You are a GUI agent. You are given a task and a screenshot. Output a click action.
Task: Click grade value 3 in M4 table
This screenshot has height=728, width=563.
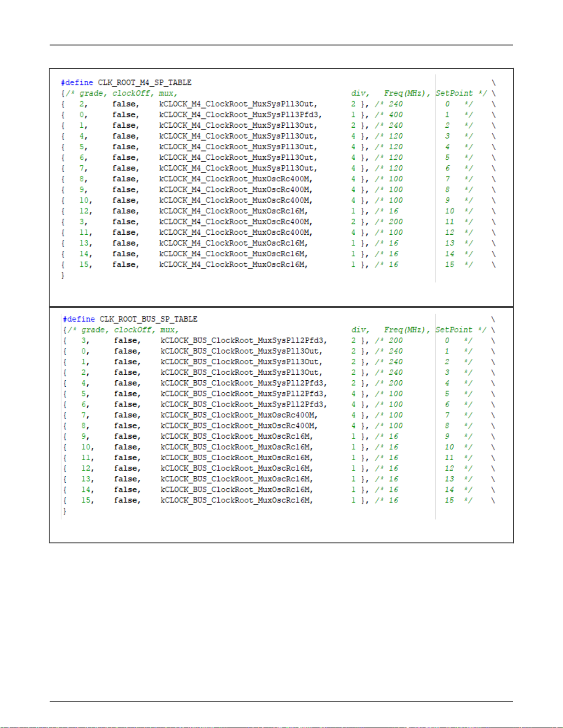coord(82,222)
